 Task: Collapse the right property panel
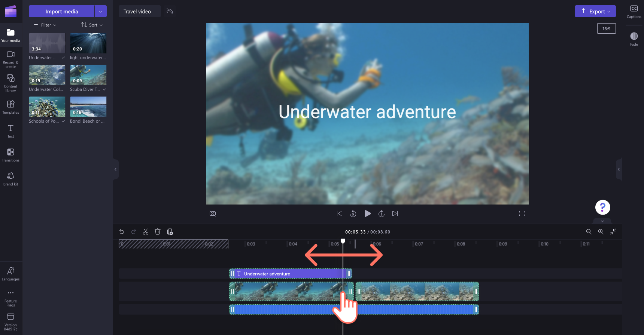(x=619, y=169)
